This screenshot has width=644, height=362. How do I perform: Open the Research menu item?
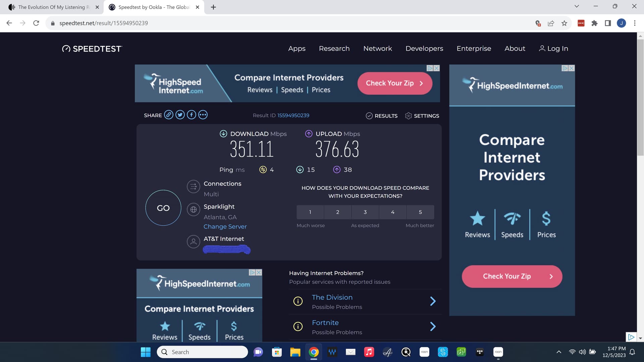point(334,49)
